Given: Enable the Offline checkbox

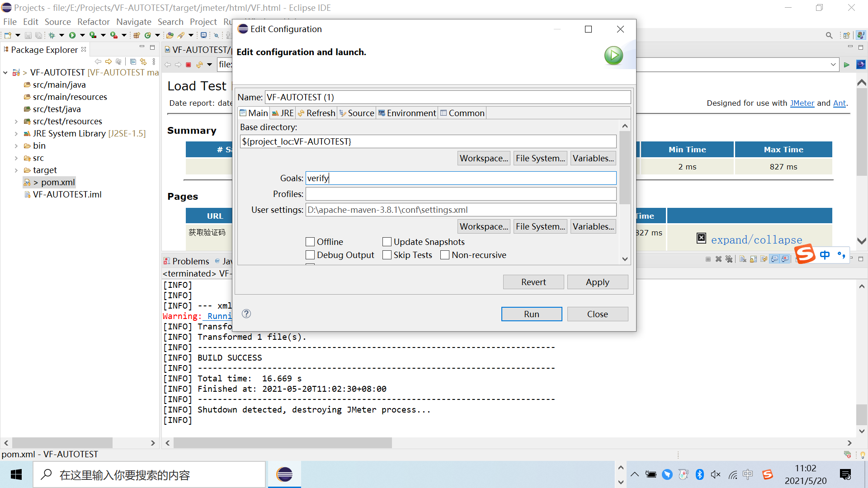Looking at the screenshot, I should click(310, 242).
